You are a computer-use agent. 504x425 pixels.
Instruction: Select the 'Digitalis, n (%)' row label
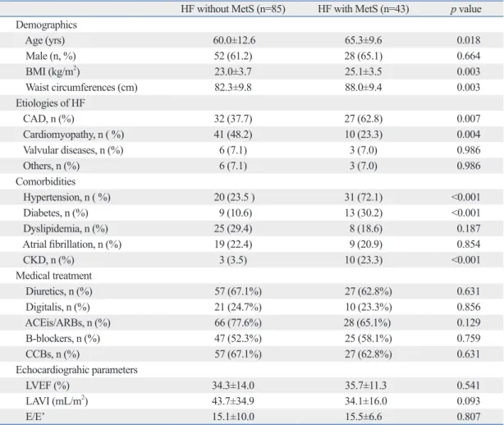(x=57, y=308)
